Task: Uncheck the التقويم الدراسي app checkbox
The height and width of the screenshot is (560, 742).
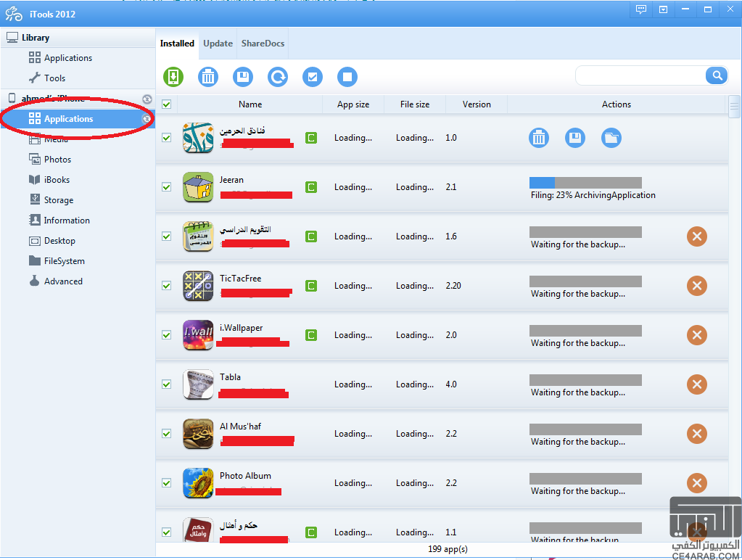Action: tap(167, 236)
